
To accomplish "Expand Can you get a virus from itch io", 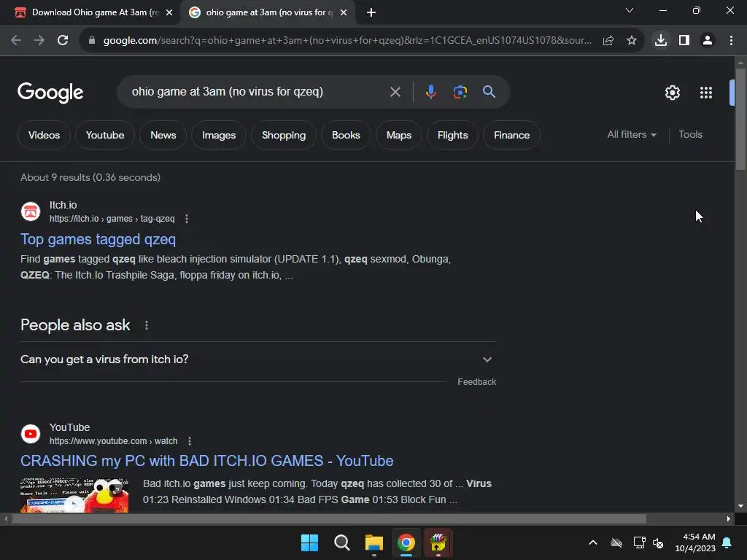I will tap(258, 359).
